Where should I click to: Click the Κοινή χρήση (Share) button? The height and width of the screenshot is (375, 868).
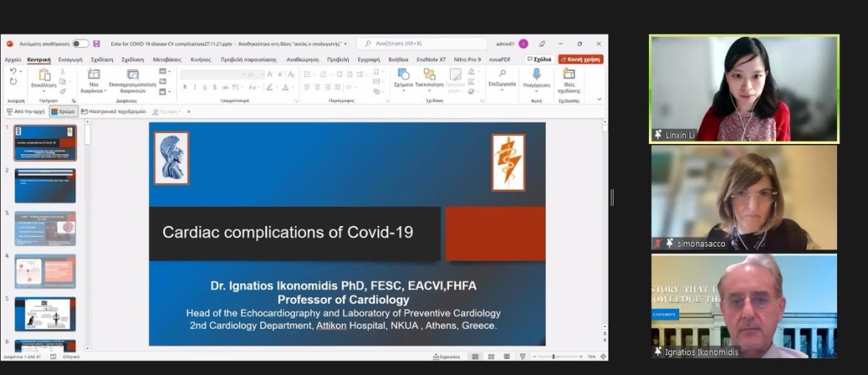580,60
